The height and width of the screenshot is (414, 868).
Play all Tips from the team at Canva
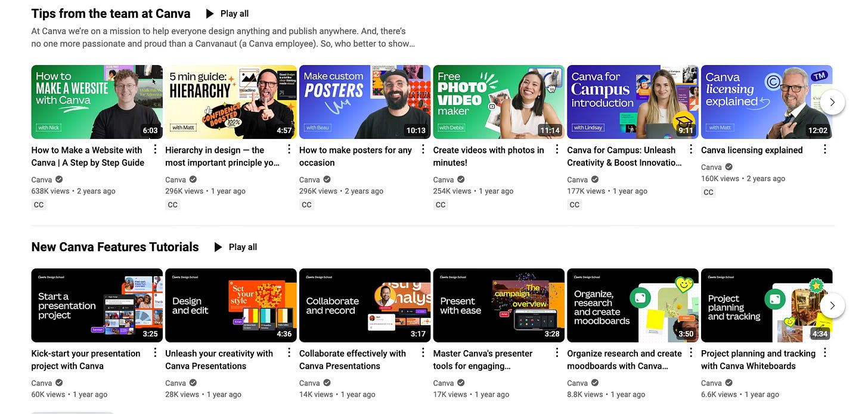(x=227, y=13)
